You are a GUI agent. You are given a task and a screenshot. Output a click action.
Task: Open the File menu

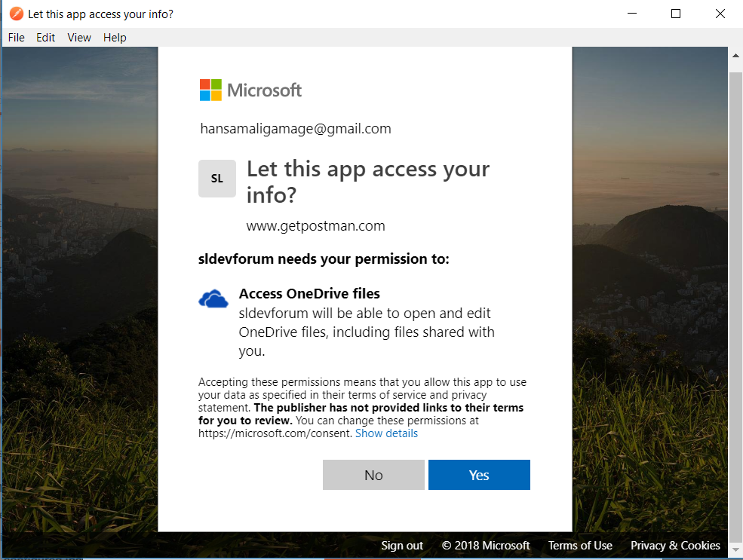pos(16,38)
